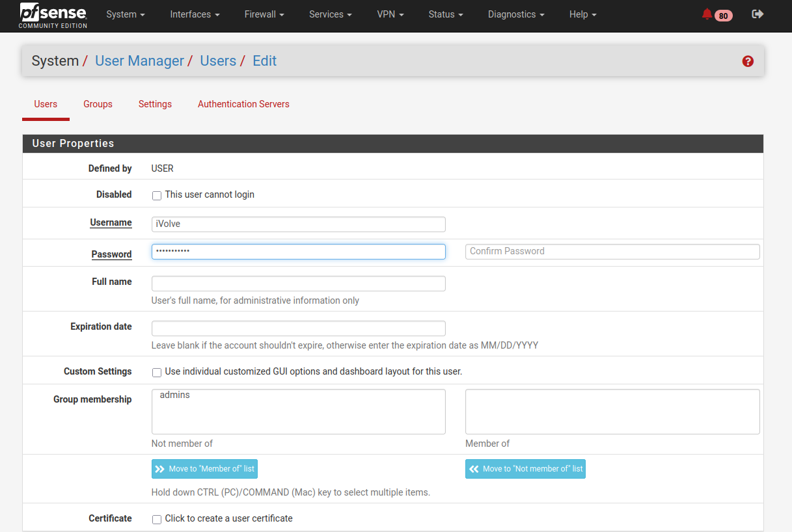This screenshot has height=532, width=792.
Task: Open the red help question-mark icon
Action: point(748,61)
